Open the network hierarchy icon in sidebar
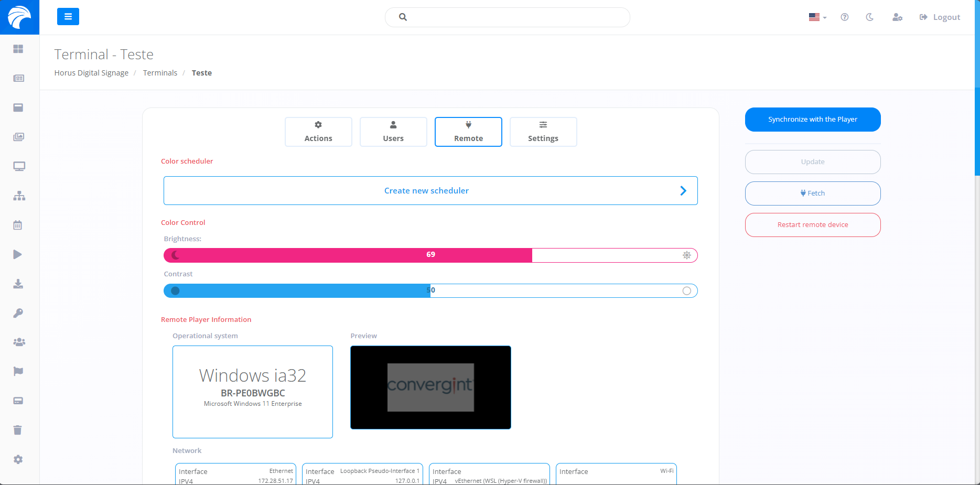Image resolution: width=980 pixels, height=485 pixels. click(x=19, y=196)
